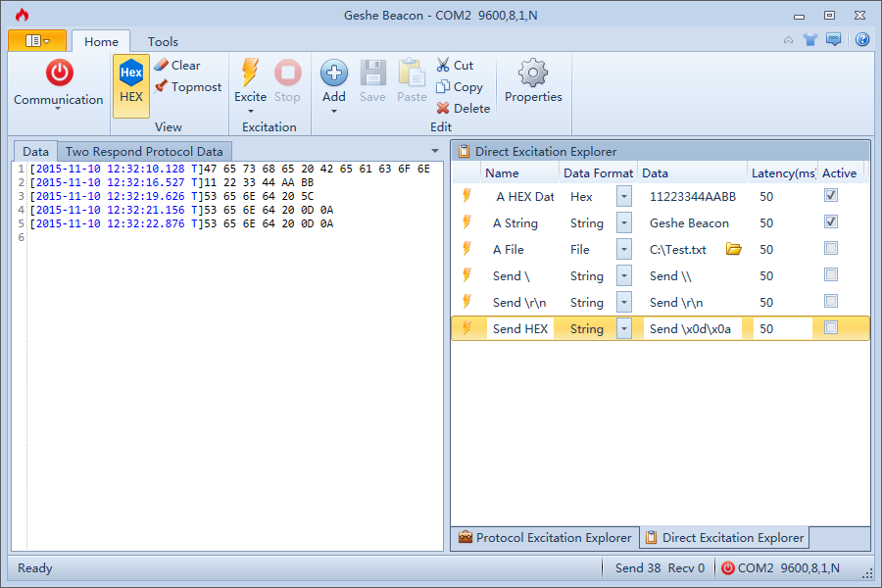The height and width of the screenshot is (588, 882).
Task: Check Active for Send \r\n row
Action: point(831,301)
